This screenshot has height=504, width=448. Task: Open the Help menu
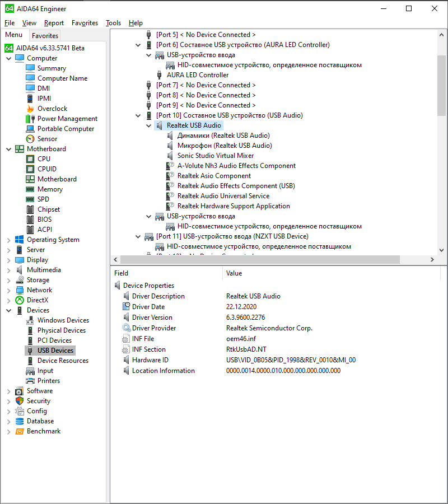(x=136, y=23)
